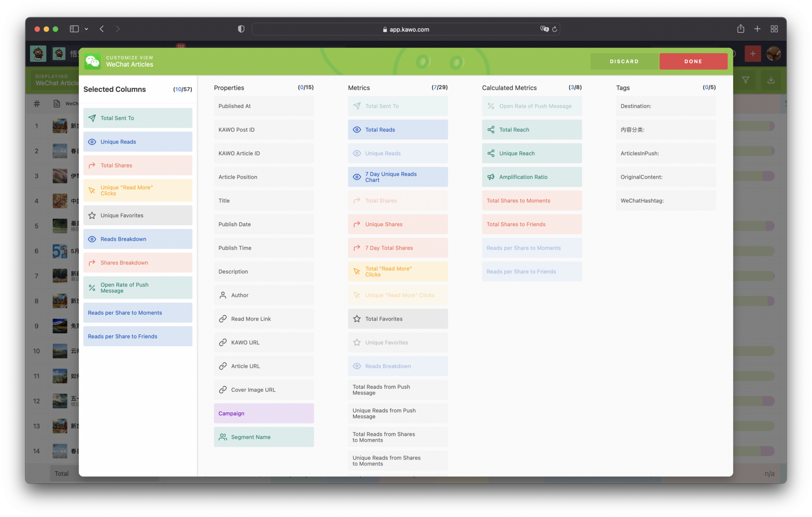Click the link icon beside KAWO URL
Viewport: 812px width, 517px height.
coord(222,342)
